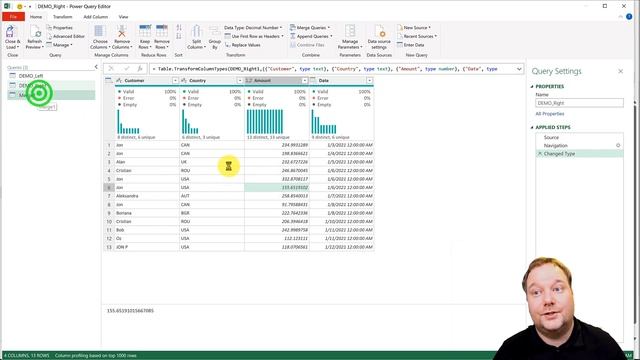Open the Country column filter dropdown
The width and height of the screenshot is (640, 360).
point(240,80)
